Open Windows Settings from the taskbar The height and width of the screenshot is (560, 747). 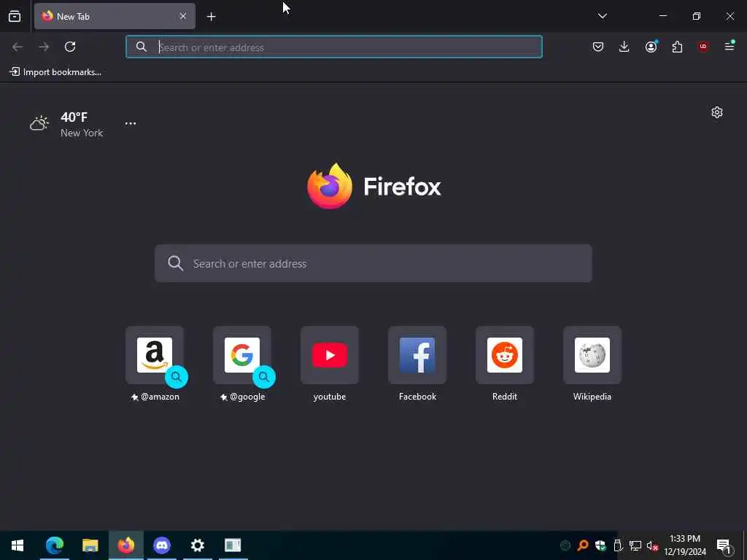(197, 545)
